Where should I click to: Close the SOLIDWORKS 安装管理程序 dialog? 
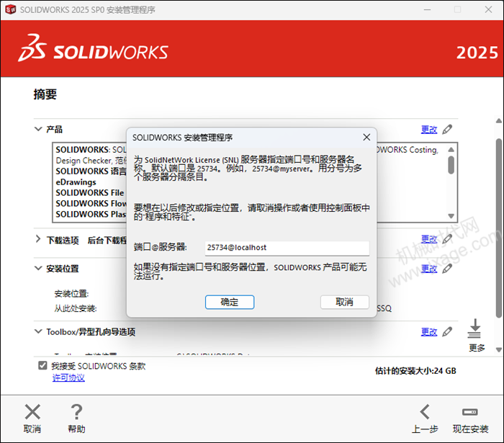pos(366,138)
